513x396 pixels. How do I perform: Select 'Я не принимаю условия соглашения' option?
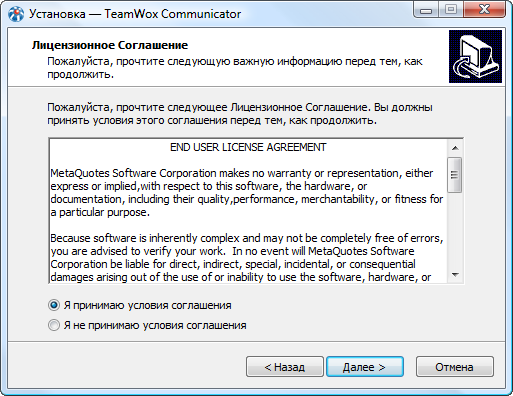54,325
